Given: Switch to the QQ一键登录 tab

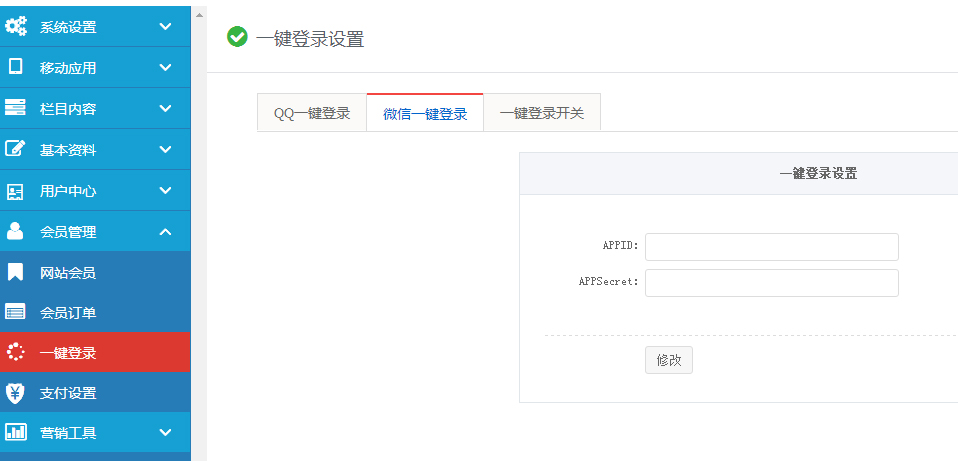Looking at the screenshot, I should click(312, 113).
